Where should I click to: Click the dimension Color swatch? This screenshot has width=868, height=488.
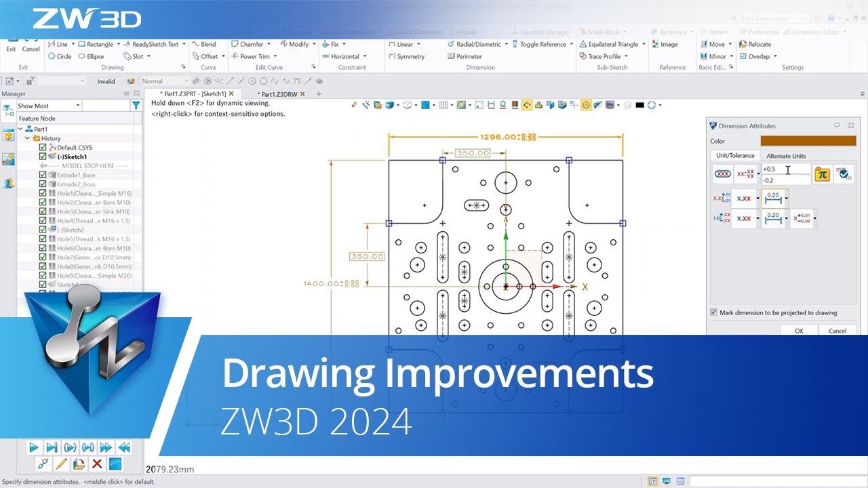[x=808, y=141]
